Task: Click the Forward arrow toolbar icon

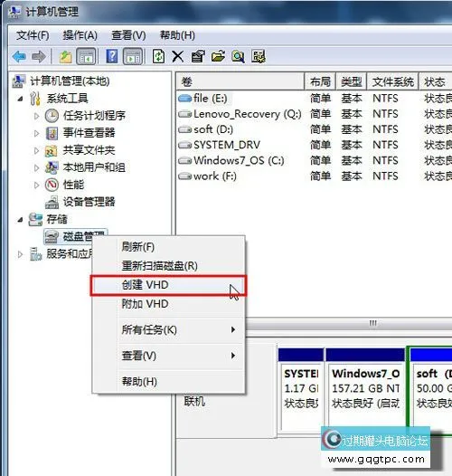Action: pos(39,56)
